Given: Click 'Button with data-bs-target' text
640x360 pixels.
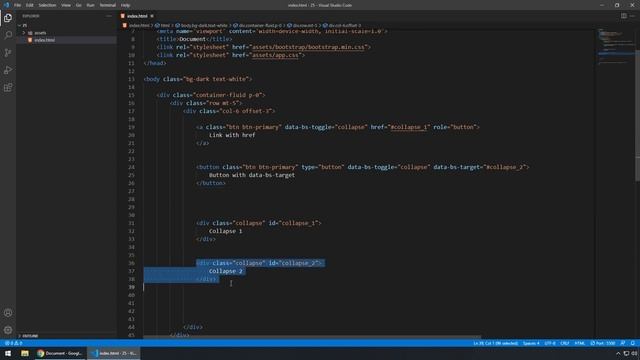Looking at the screenshot, I should [252, 175].
